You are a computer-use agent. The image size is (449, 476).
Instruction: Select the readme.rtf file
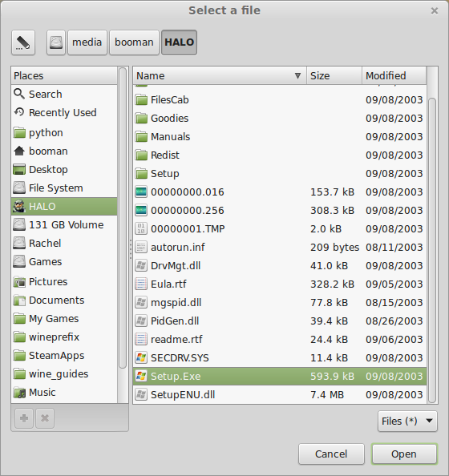click(x=280, y=340)
